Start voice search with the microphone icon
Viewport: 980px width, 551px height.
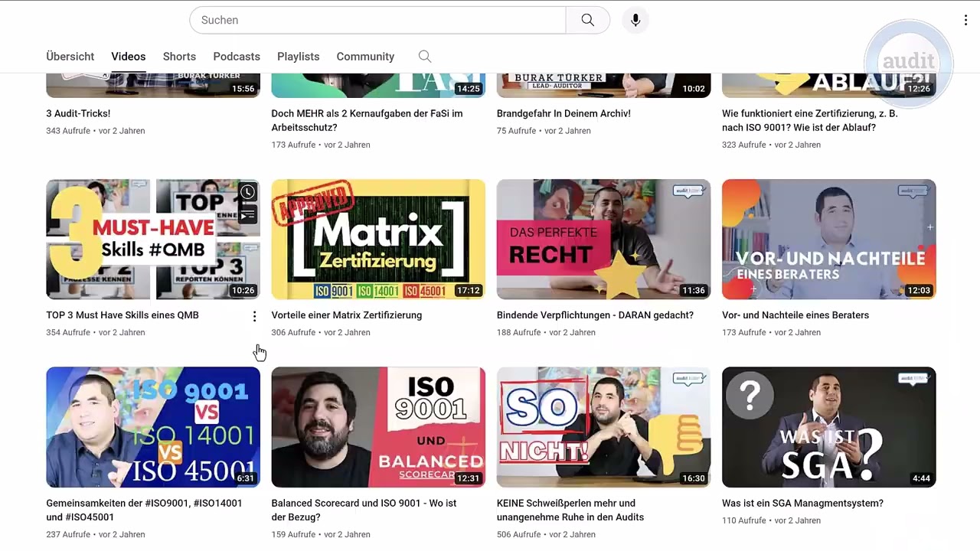click(x=635, y=20)
